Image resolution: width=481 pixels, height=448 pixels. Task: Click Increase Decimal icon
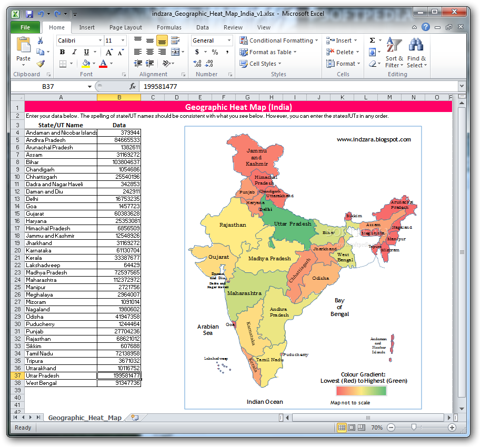[x=197, y=64]
